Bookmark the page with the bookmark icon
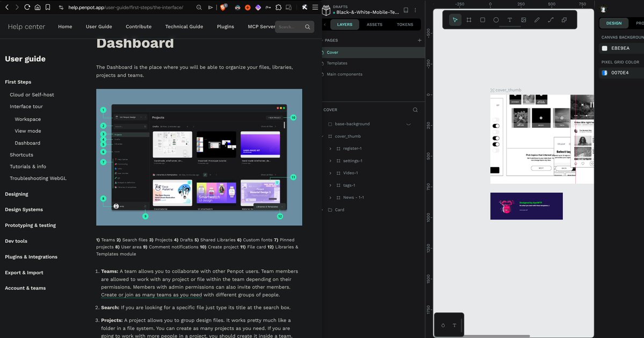 pyautogui.click(x=48, y=7)
